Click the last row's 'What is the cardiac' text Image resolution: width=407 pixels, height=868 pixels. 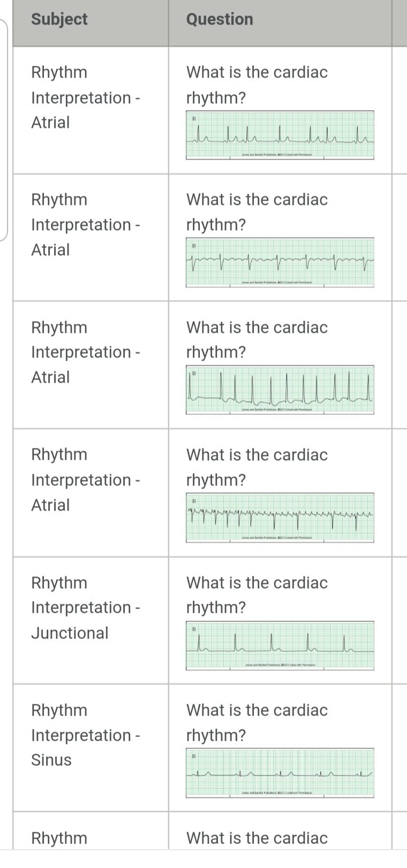pyautogui.click(x=257, y=838)
